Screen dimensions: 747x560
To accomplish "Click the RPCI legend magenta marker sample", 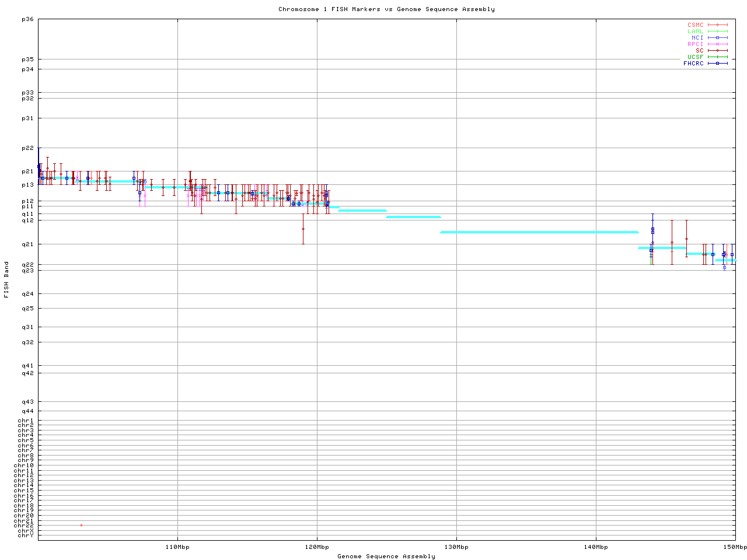I will (x=717, y=44).
